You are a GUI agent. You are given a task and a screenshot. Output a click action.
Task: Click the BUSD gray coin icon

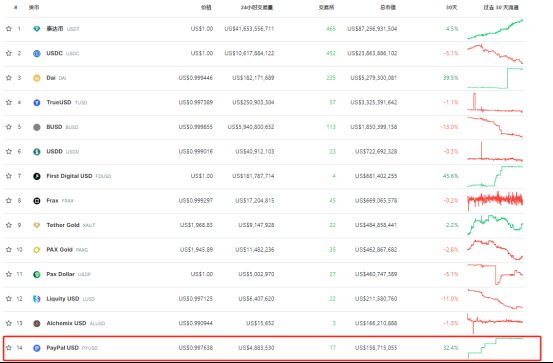point(37,127)
